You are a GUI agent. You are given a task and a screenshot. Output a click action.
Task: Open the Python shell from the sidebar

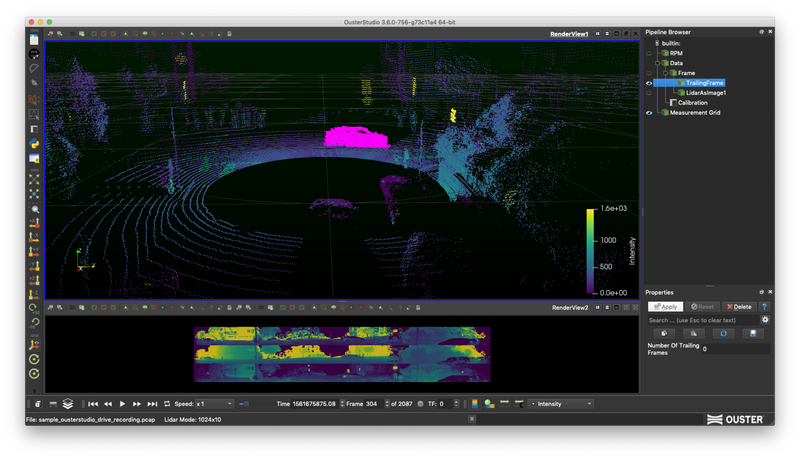point(34,144)
